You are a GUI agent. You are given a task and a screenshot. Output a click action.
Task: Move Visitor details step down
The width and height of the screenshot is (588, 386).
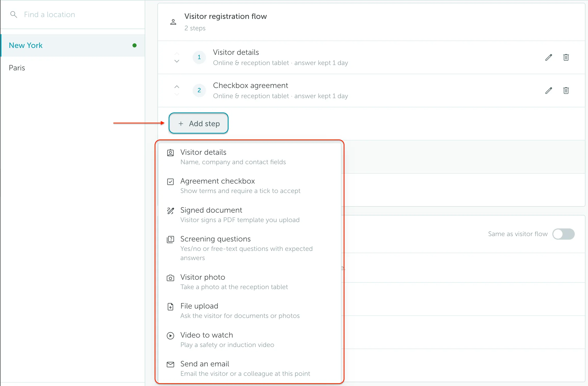point(177,61)
